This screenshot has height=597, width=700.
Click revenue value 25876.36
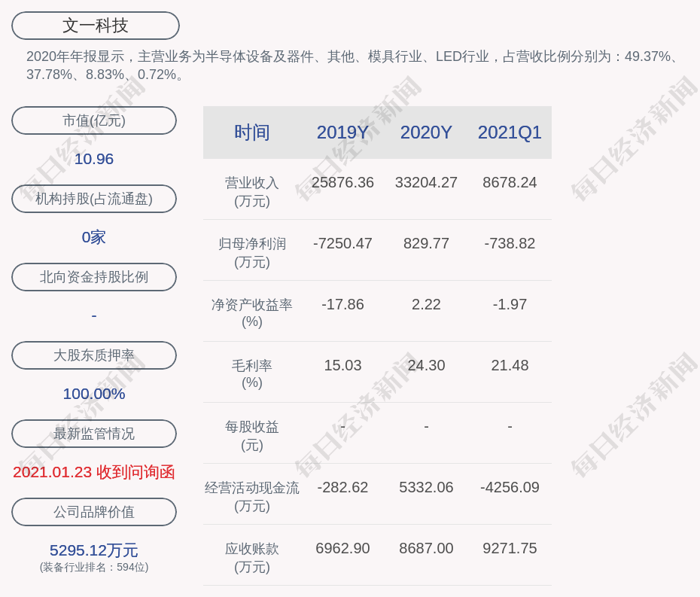click(342, 183)
